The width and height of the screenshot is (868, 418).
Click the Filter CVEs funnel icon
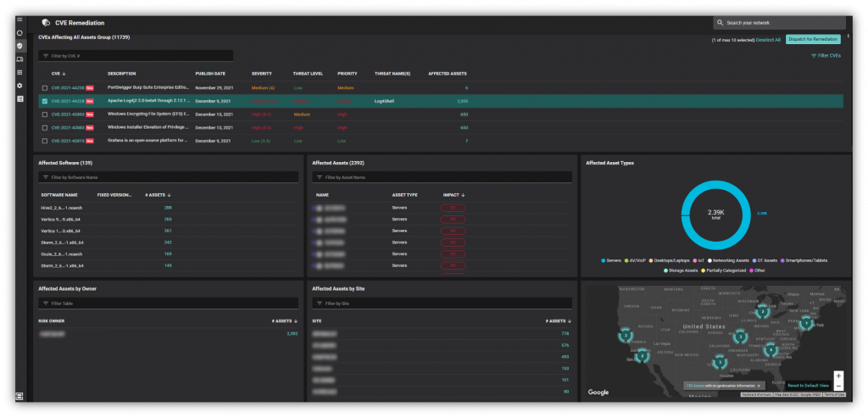tap(813, 55)
